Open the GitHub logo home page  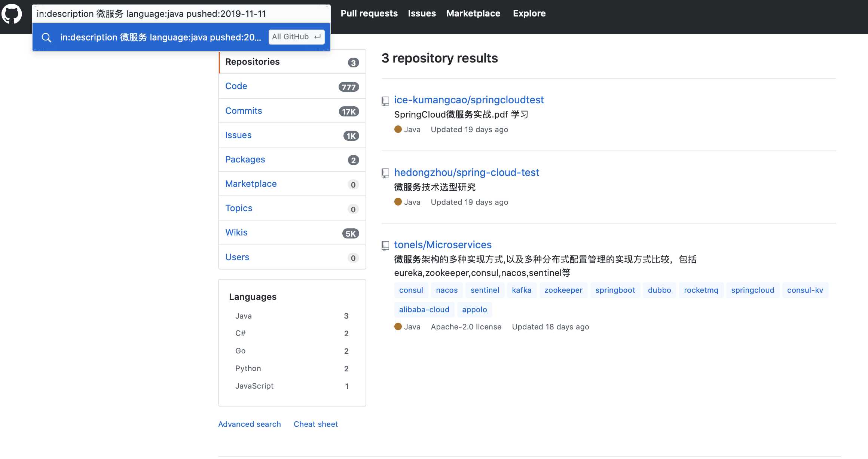pos(12,14)
